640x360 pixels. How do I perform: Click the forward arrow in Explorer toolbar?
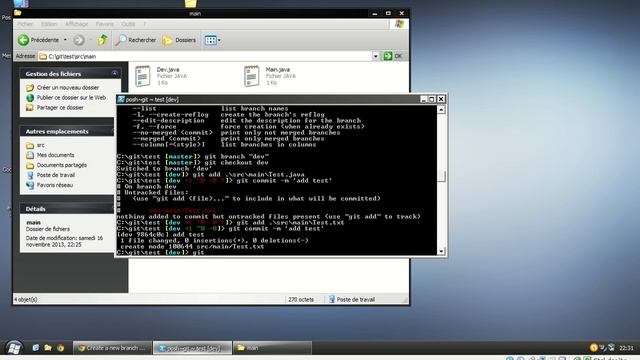79,40
